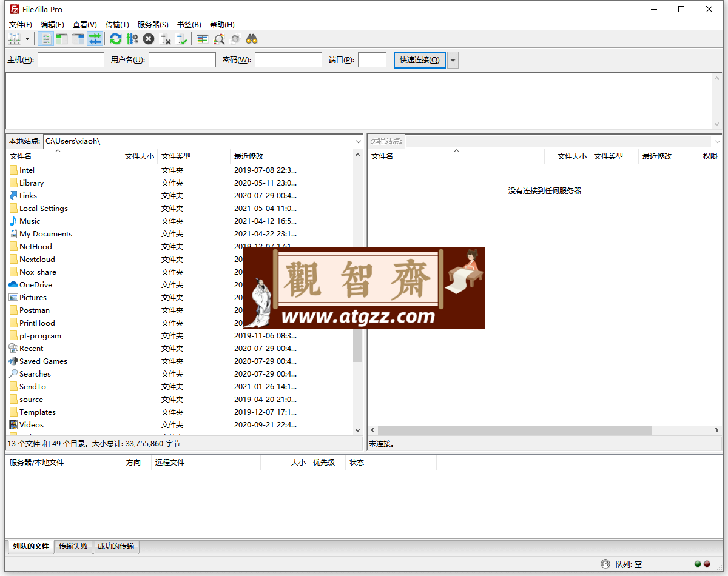
Task: Sort local files by 文件类型 column
Action: (x=194, y=156)
